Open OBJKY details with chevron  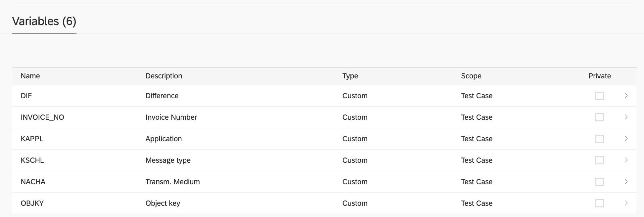[x=626, y=203]
